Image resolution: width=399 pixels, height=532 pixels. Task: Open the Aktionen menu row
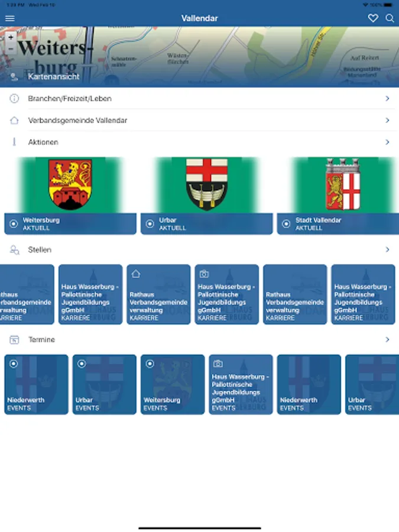tap(200, 142)
